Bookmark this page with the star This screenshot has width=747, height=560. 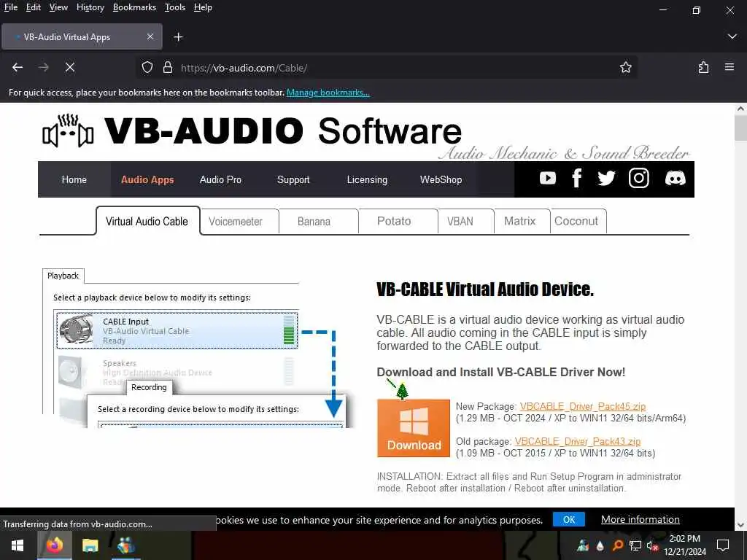pos(625,68)
